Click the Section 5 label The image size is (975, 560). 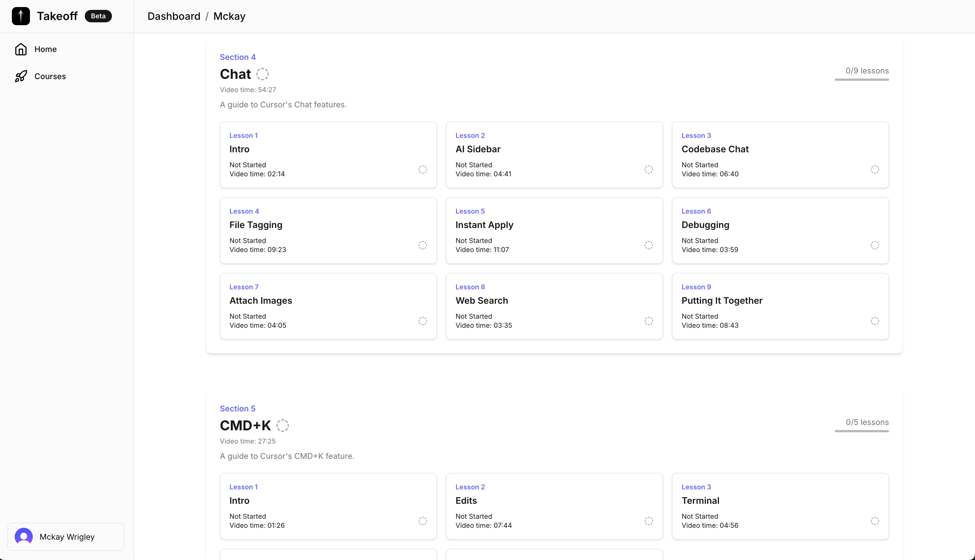coord(238,409)
